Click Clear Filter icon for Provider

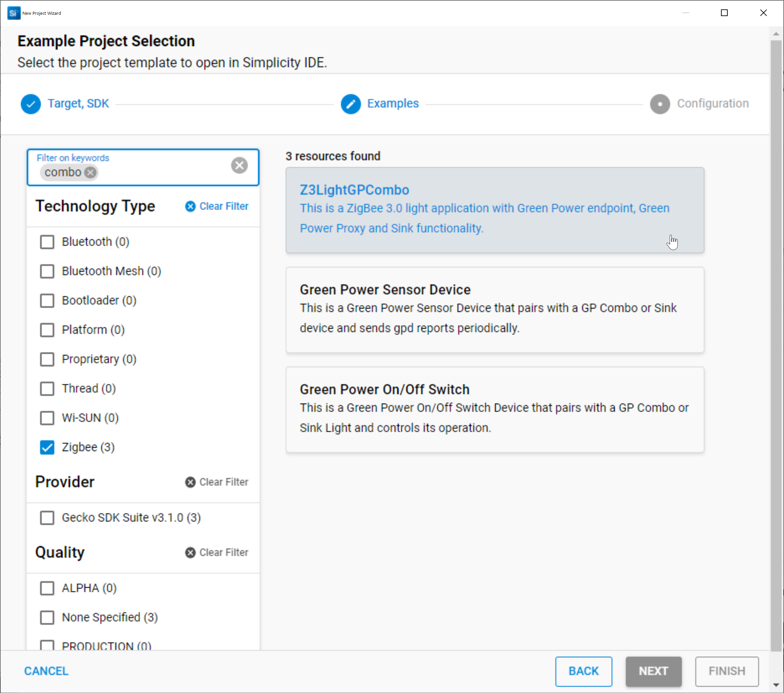[190, 482]
